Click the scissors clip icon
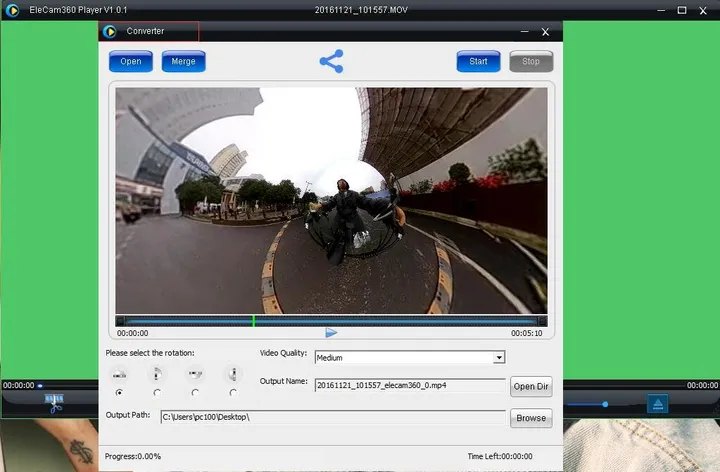Screen dimensions: 720x472 (x=54, y=403)
